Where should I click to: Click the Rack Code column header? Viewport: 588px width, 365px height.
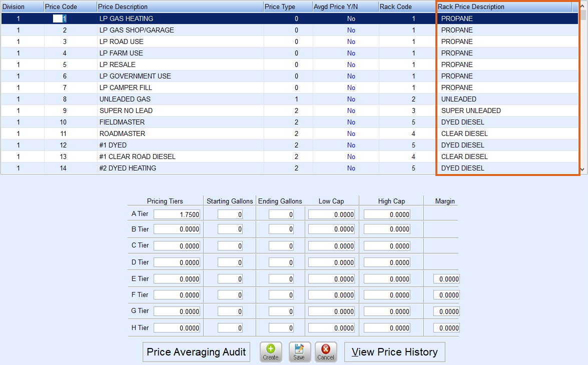(x=407, y=6)
